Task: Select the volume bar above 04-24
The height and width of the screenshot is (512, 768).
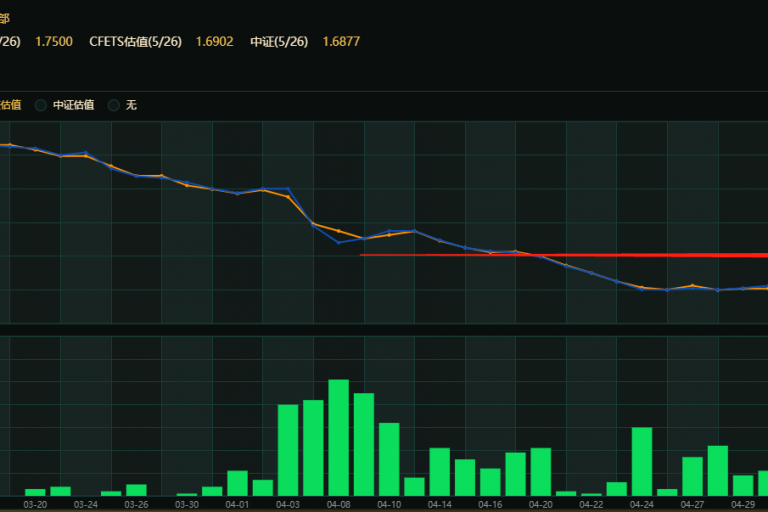Action: (x=642, y=461)
